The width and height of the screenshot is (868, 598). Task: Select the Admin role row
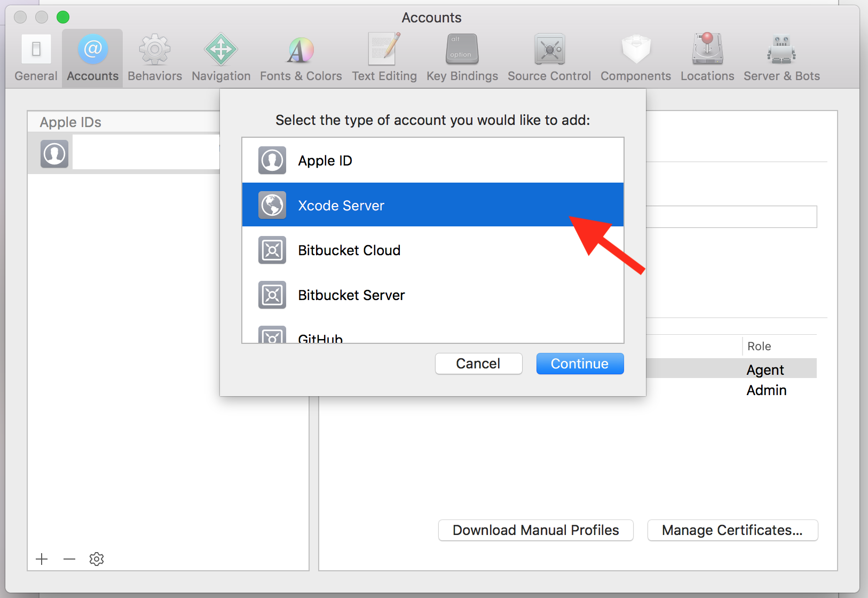731,390
